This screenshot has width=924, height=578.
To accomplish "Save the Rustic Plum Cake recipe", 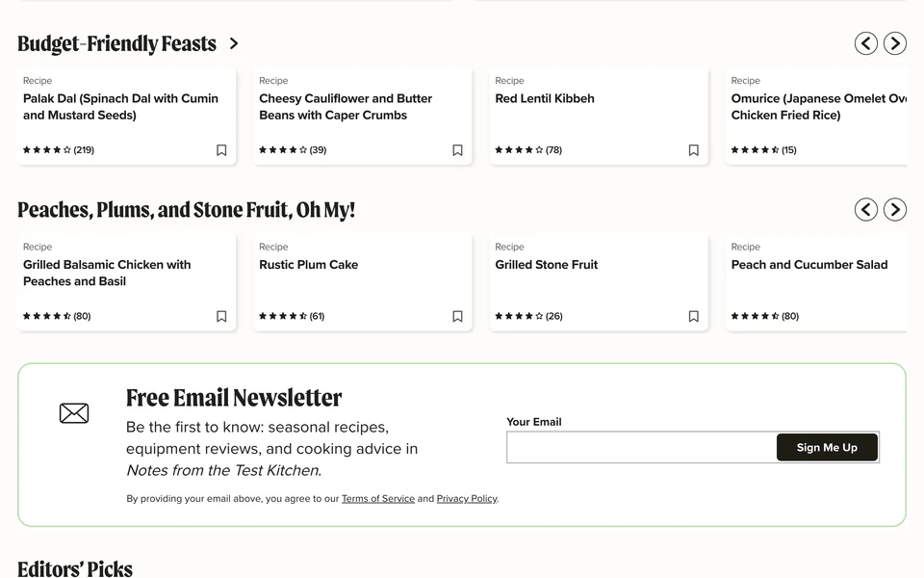I will pos(457,316).
